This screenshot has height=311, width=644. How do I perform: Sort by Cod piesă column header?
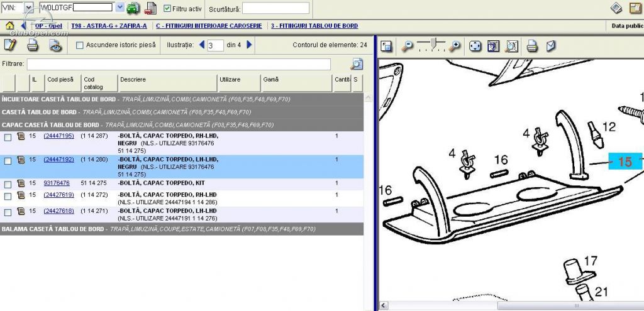62,84
